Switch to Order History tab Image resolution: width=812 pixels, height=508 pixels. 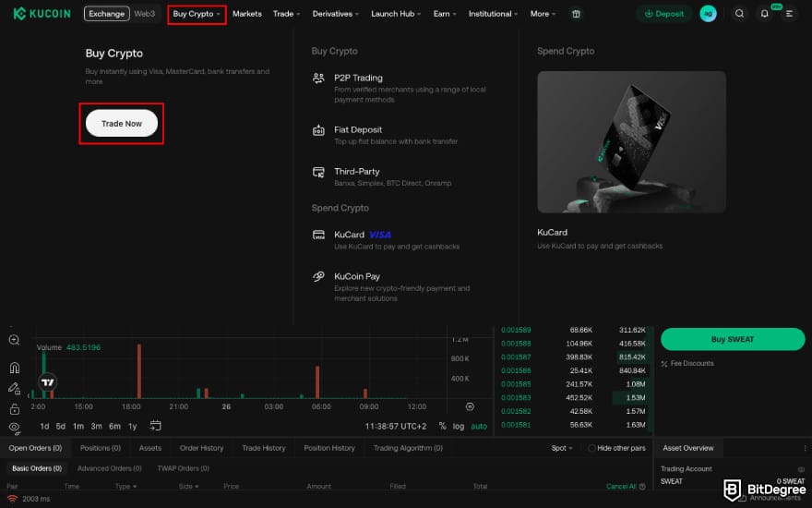click(201, 448)
